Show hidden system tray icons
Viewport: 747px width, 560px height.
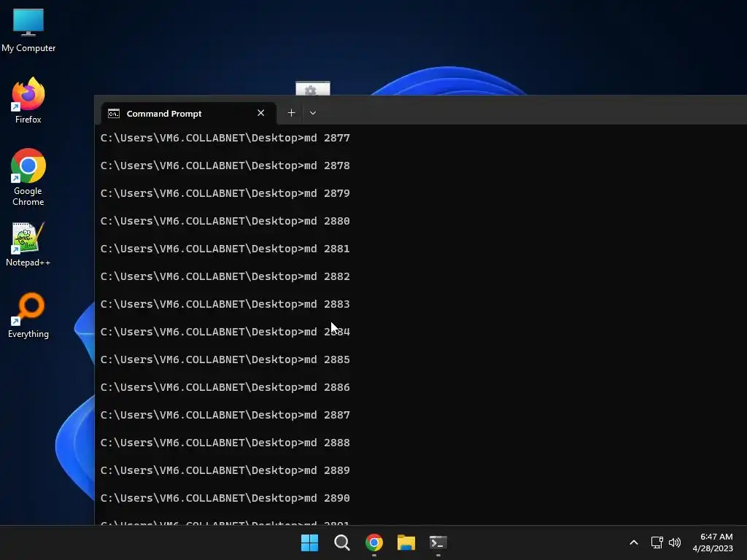(634, 542)
